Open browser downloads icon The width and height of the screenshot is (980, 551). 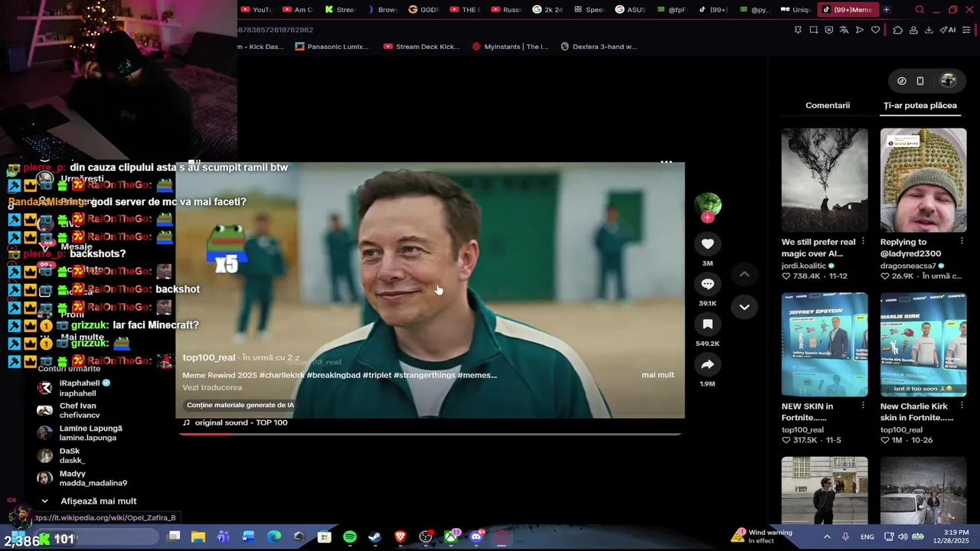click(929, 30)
